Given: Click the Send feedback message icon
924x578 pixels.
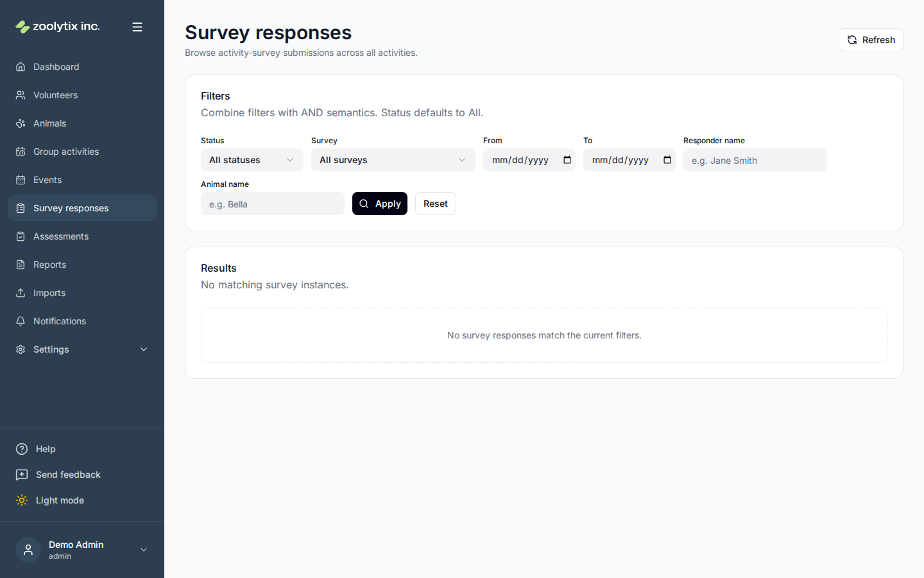Looking at the screenshot, I should point(22,475).
